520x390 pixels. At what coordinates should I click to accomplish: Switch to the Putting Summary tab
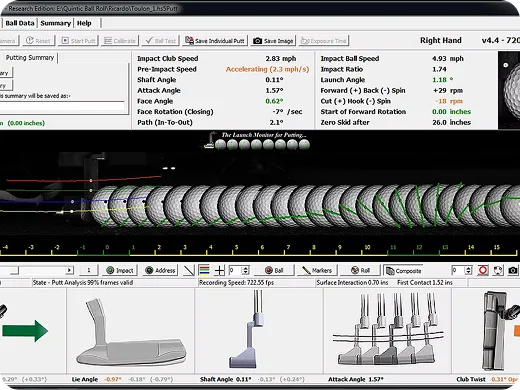pos(30,58)
